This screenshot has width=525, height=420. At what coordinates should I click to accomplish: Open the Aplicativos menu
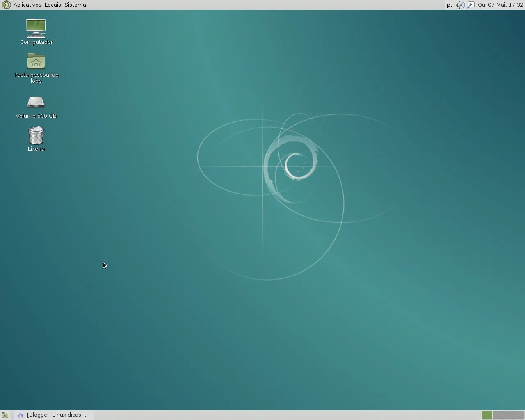[27, 5]
